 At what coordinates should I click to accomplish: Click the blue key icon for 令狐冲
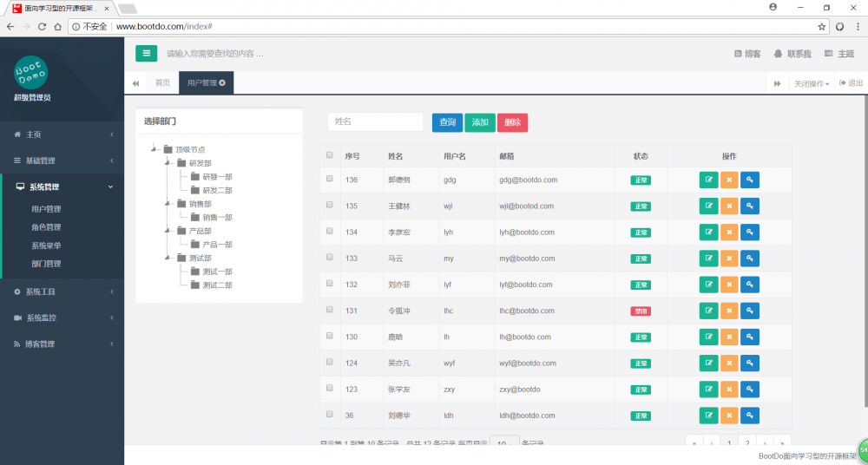pyautogui.click(x=750, y=311)
